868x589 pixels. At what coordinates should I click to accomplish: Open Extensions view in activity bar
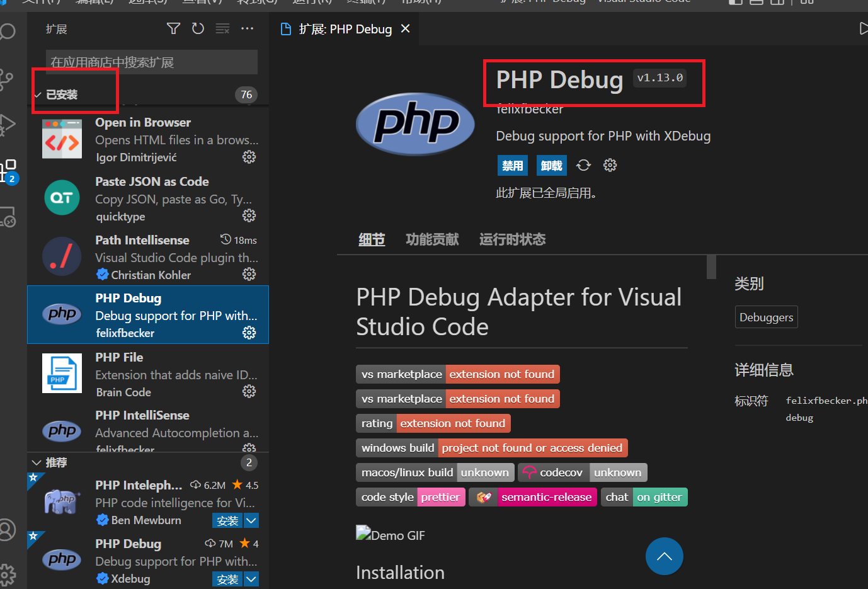8,171
